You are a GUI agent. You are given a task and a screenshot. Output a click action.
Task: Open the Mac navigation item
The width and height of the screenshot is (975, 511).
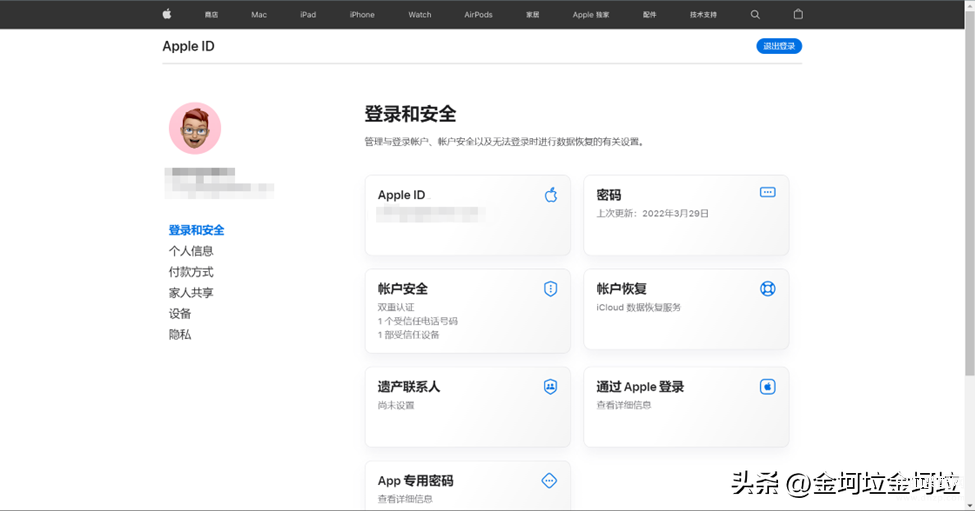[259, 15]
